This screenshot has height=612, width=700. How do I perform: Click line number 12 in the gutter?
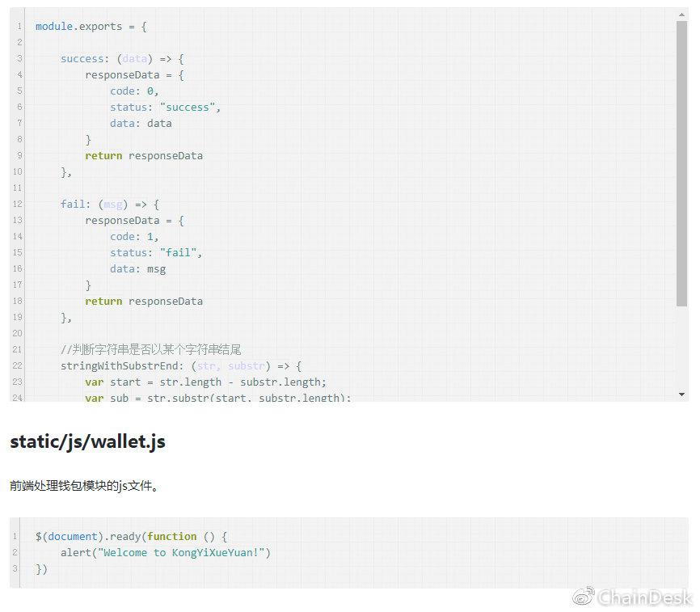(18, 204)
